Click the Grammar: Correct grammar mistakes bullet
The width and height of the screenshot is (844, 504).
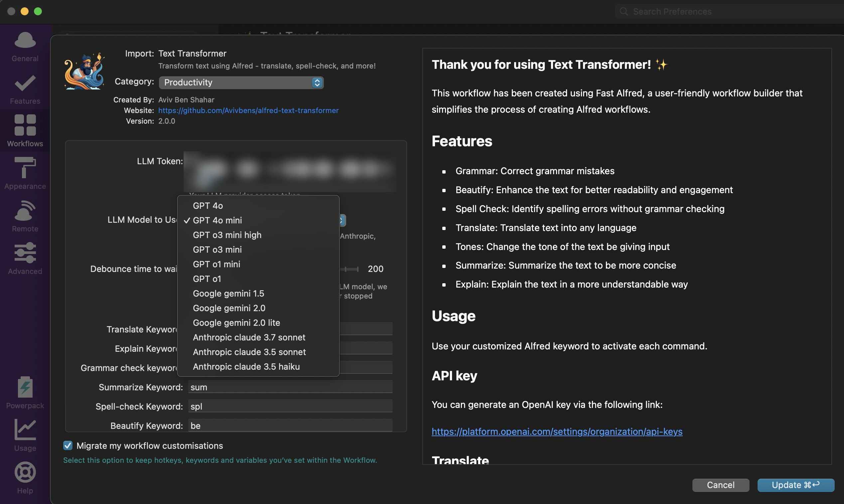tap(535, 171)
